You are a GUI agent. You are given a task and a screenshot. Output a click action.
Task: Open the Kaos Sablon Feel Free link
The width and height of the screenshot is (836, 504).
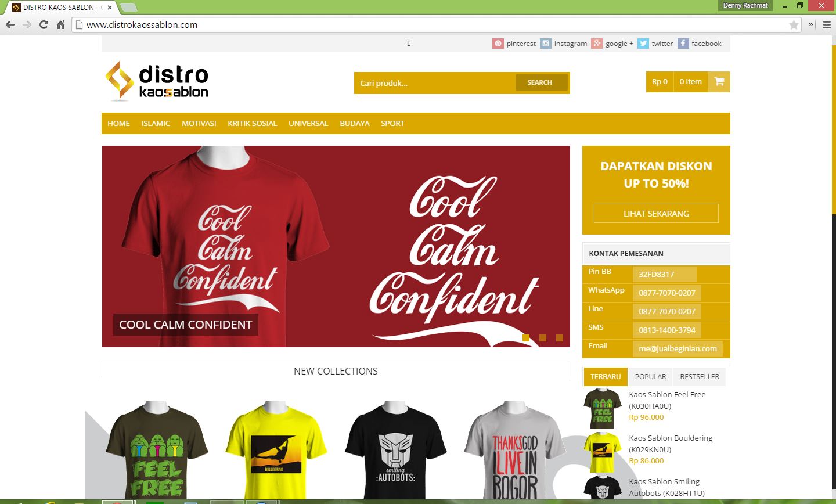[668, 399]
